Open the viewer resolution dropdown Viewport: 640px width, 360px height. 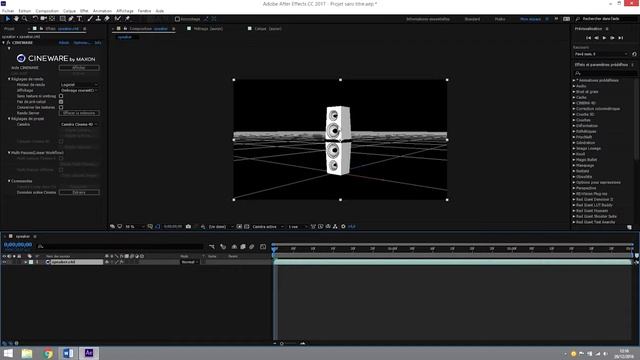221,227
